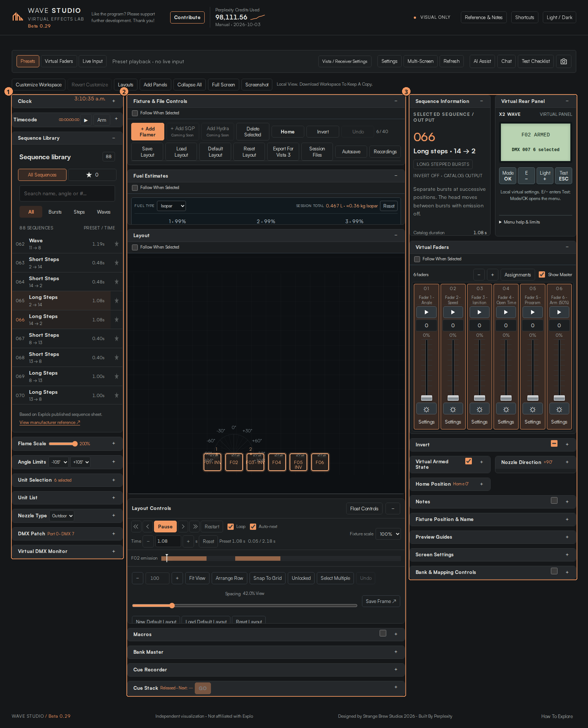
Task: Click the camera icon in top toolbar
Action: [x=563, y=61]
